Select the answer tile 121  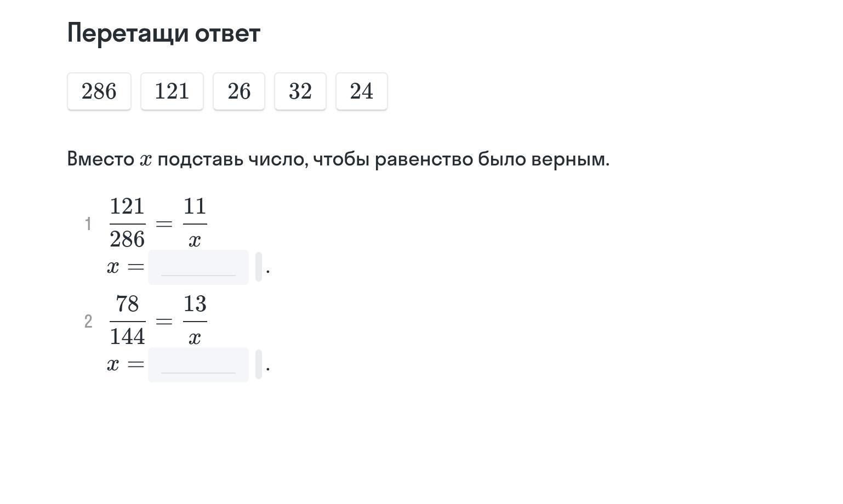172,91
